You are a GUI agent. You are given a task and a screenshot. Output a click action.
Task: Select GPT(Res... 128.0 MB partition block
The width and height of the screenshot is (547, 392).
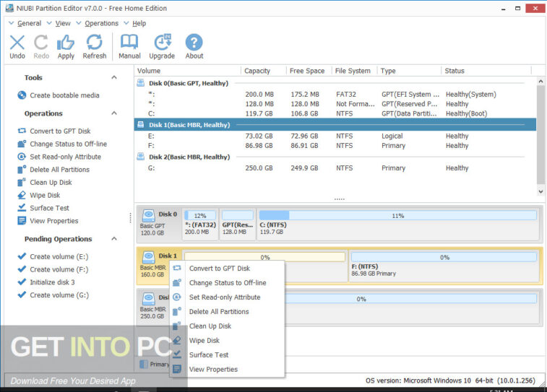pos(237,225)
